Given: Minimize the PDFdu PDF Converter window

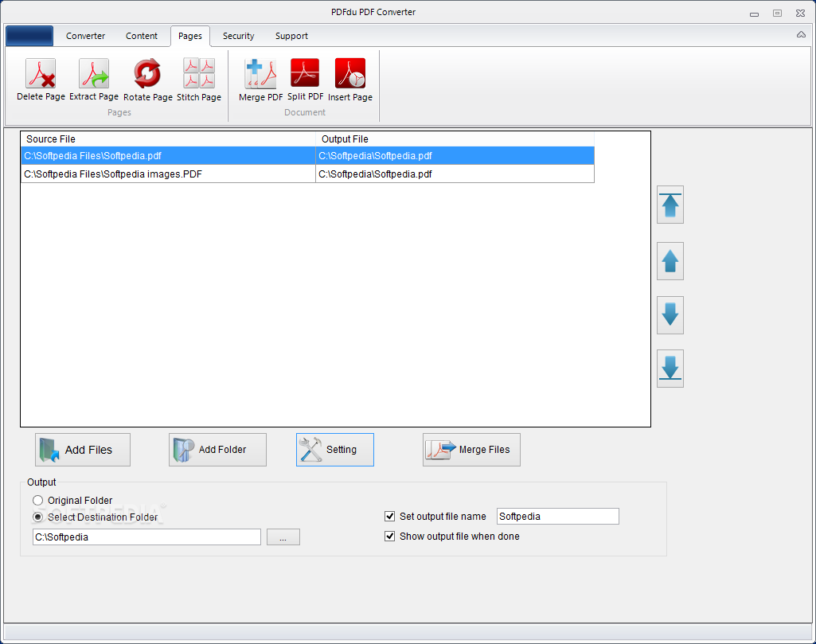Looking at the screenshot, I should (x=754, y=14).
